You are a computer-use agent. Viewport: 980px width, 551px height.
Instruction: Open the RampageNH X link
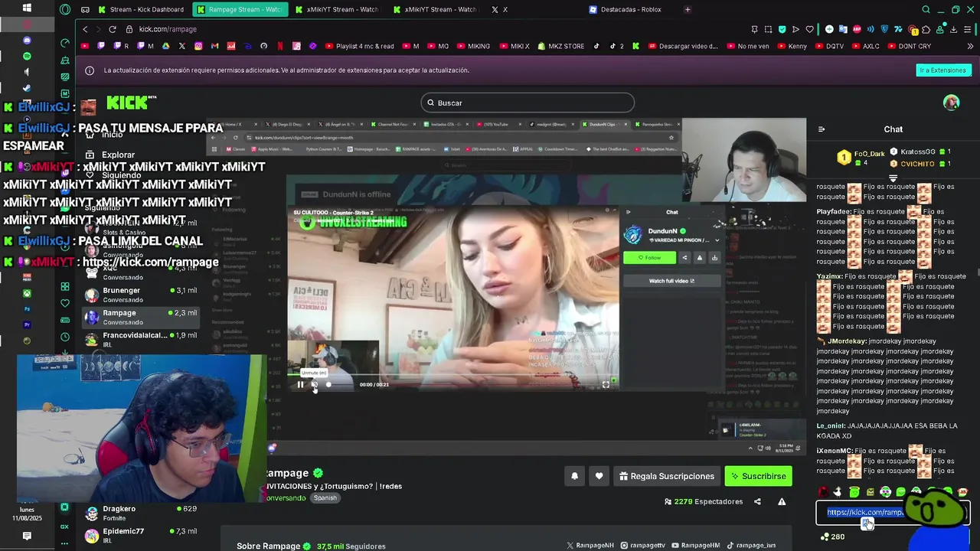click(590, 546)
